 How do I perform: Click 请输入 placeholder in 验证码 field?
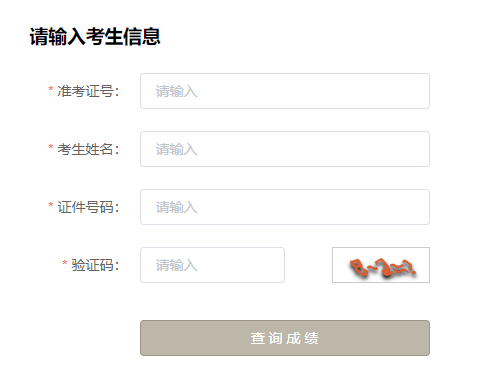177,265
